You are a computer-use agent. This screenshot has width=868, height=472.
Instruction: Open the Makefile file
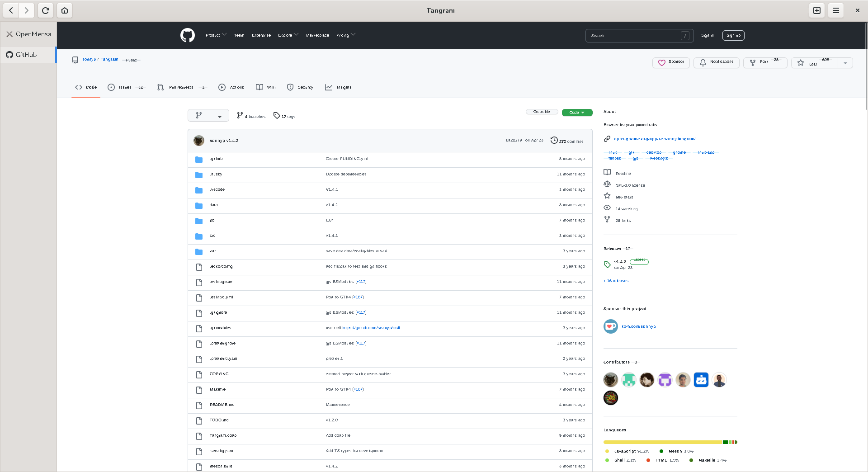[217, 389]
